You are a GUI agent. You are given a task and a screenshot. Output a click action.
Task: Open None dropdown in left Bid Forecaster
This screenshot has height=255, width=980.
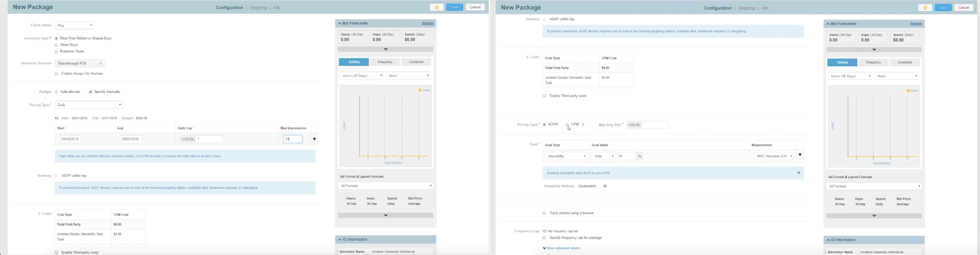tap(408, 76)
